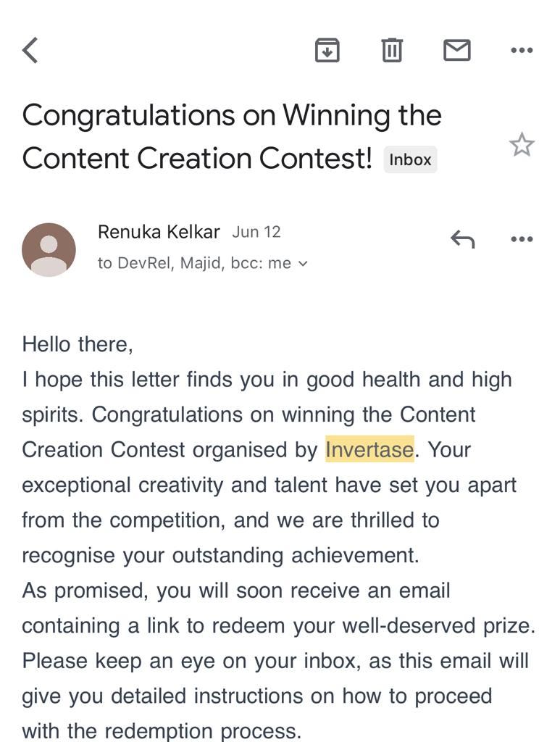Archive this email with the archive icon

[x=327, y=50]
